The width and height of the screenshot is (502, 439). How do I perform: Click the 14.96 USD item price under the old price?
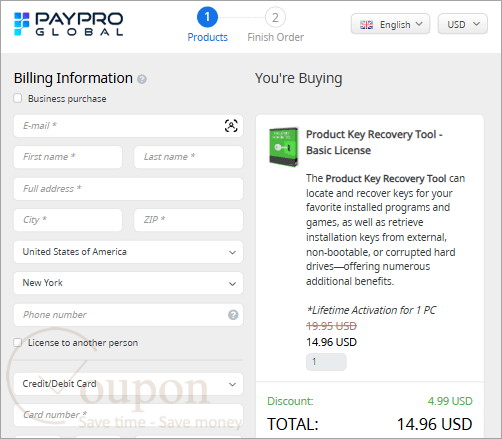[331, 342]
